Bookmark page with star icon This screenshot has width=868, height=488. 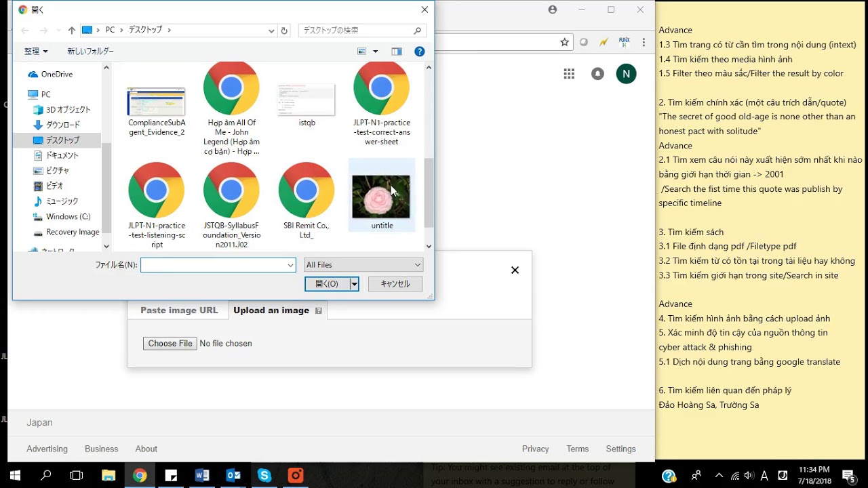[564, 42]
